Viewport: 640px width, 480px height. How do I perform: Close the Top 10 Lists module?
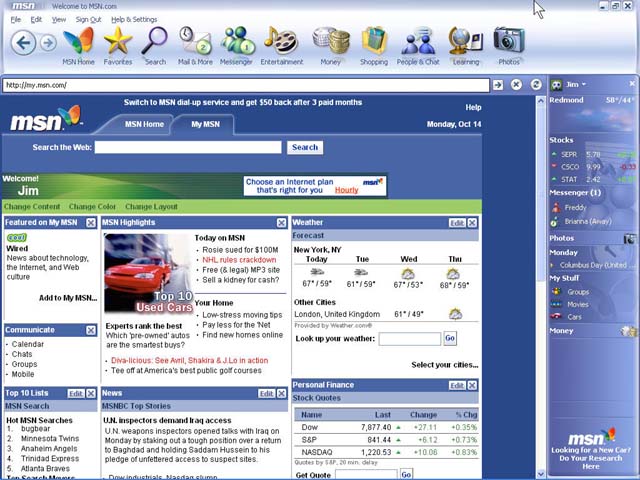point(91,393)
